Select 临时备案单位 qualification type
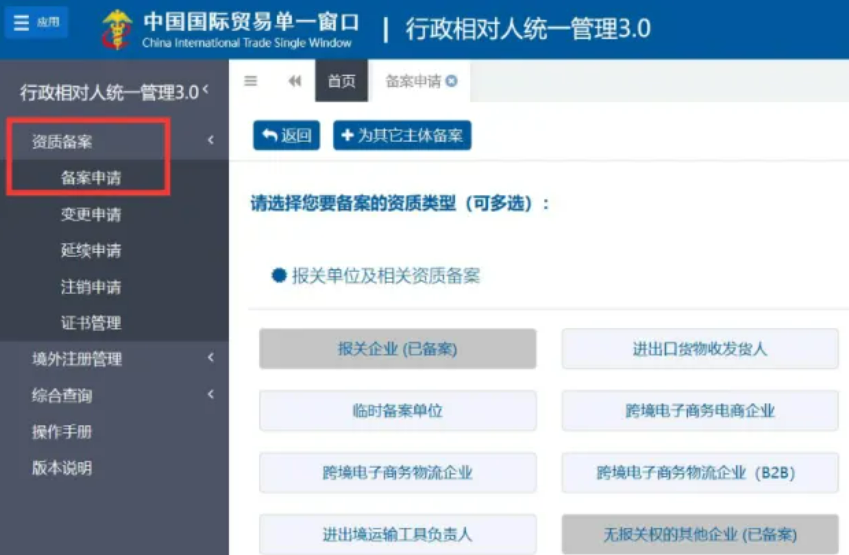The width and height of the screenshot is (849, 555). 397,410
